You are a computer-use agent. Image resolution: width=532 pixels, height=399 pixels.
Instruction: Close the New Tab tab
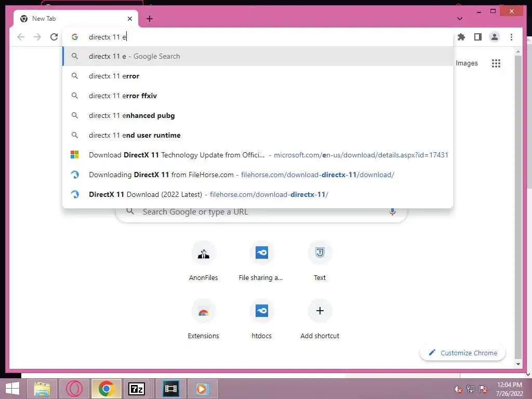[x=129, y=19]
